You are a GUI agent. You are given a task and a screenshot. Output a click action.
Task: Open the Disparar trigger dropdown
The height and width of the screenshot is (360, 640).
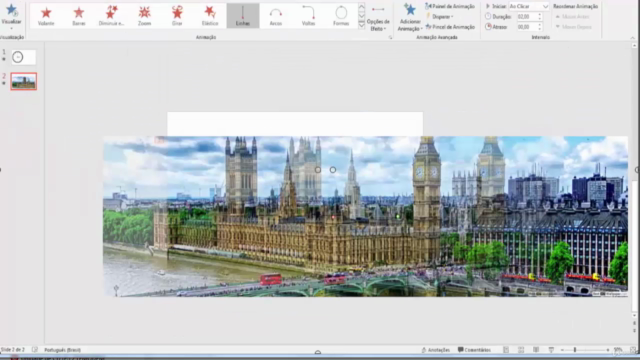(440, 17)
